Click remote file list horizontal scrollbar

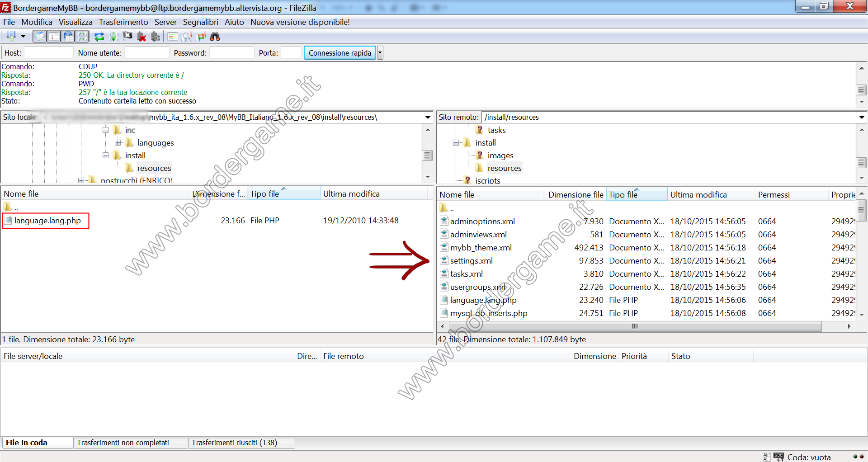(x=635, y=326)
